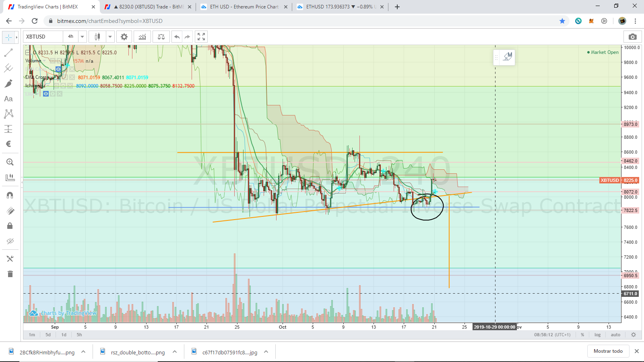Toggle auto scale mode
This screenshot has height=362, width=644.
point(615,335)
